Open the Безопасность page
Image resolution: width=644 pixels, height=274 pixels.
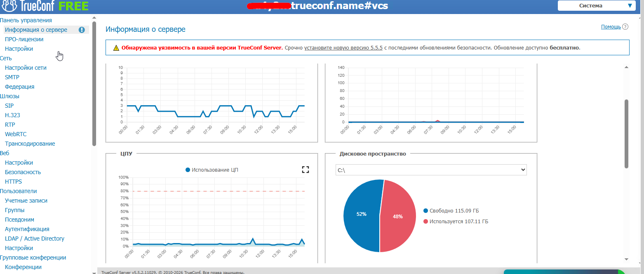(x=23, y=172)
